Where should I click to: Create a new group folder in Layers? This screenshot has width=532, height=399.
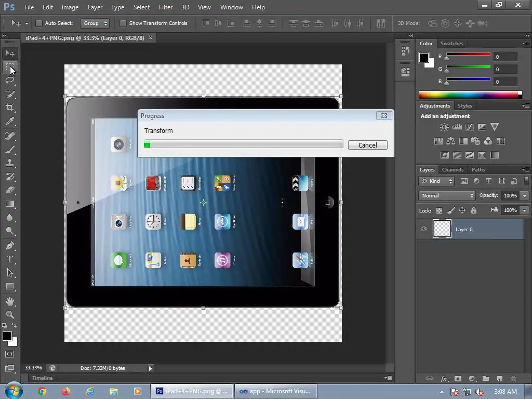pos(486,378)
